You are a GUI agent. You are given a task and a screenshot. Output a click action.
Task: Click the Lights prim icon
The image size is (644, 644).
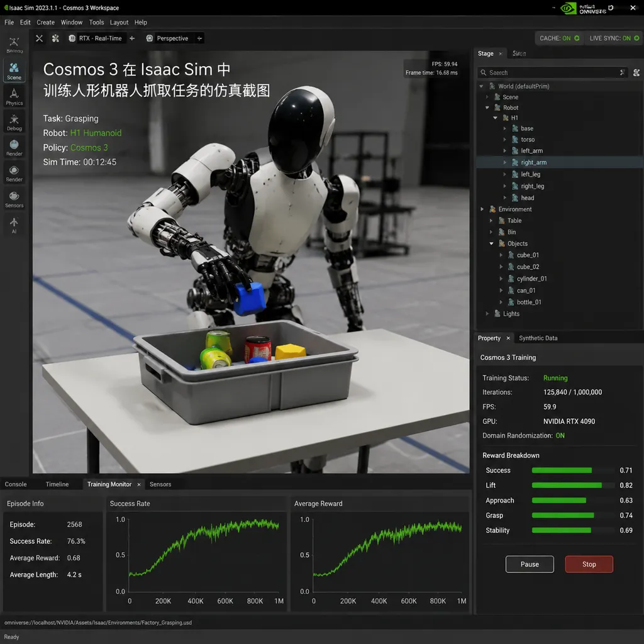[497, 314]
